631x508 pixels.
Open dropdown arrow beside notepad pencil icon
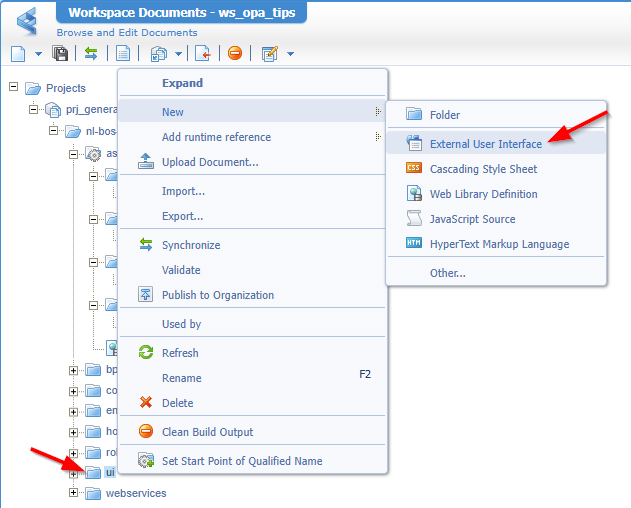[290, 54]
